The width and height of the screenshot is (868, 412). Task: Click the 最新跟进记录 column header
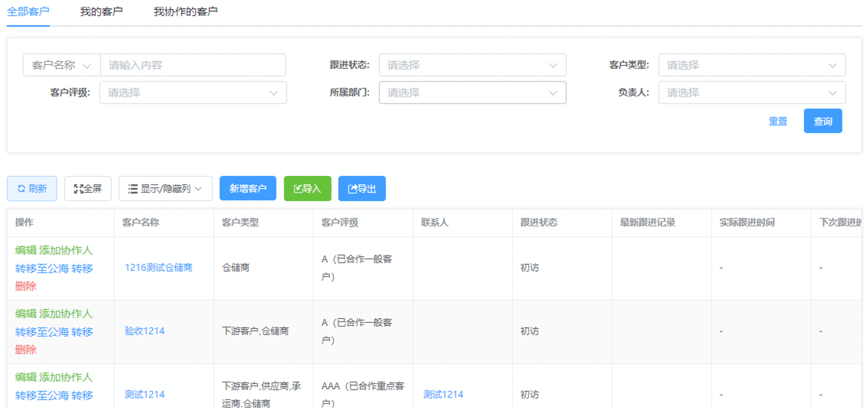pos(648,223)
